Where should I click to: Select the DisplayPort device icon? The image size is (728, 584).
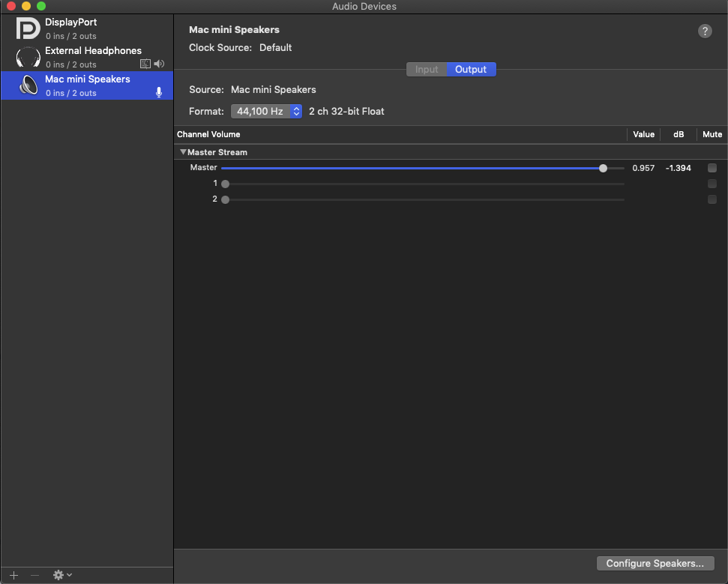pos(28,28)
